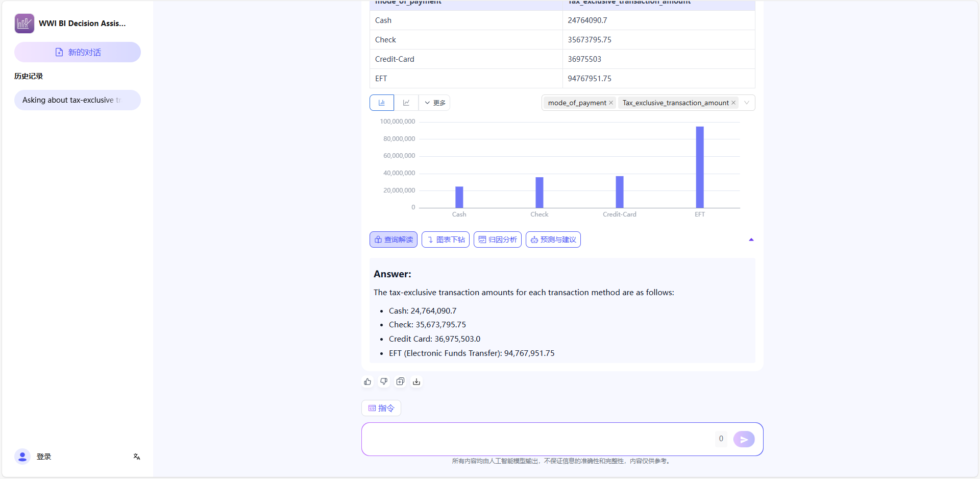Collapse the answer section with the triangle
This screenshot has width=980, height=479.
tap(751, 240)
